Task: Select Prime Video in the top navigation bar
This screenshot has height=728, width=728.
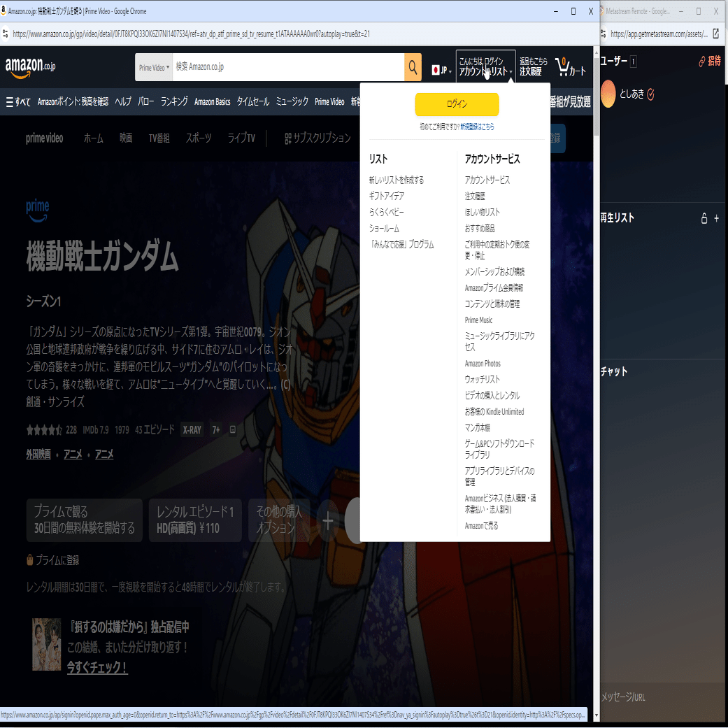Action: 329,101
